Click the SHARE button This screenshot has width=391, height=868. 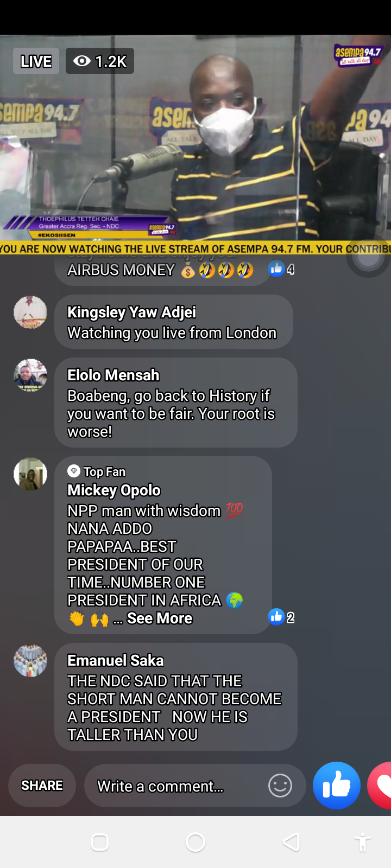[x=42, y=786]
